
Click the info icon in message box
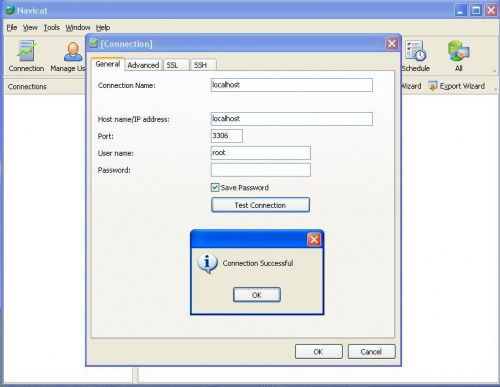tap(207, 263)
